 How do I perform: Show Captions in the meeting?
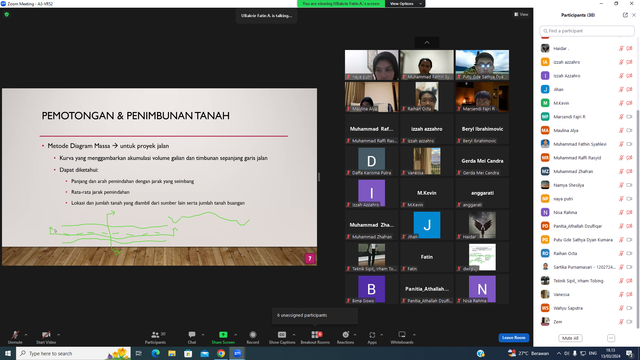click(x=282, y=337)
